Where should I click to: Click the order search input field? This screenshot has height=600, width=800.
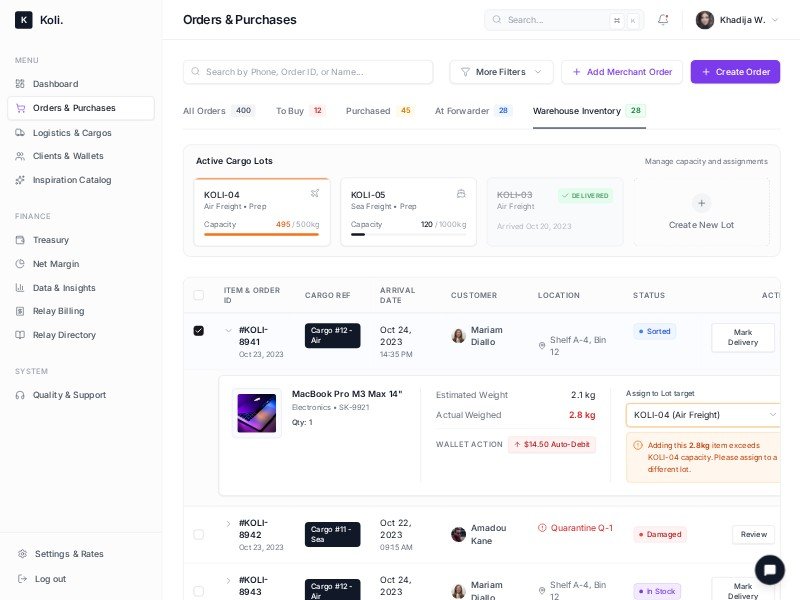pos(308,72)
